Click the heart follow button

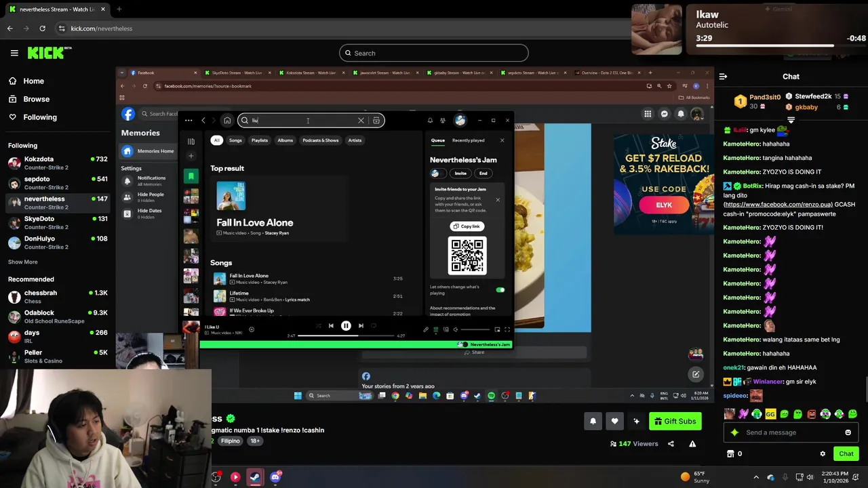614,421
